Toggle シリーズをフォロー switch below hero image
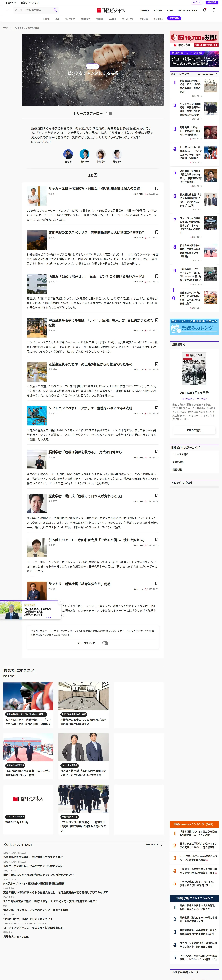The height and width of the screenshot is (980, 222). [x=109, y=113]
